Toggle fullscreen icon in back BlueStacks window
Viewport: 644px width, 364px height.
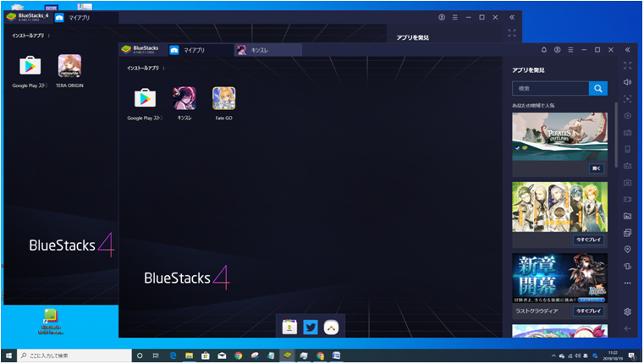click(x=512, y=33)
